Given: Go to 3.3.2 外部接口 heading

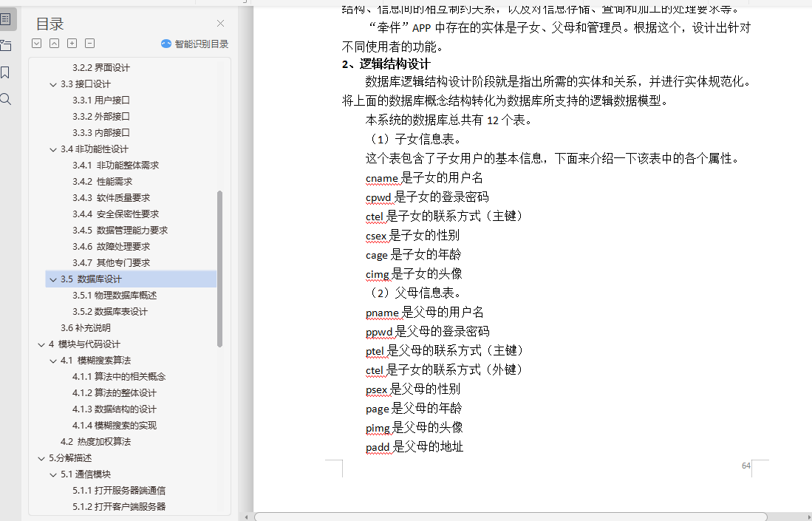Looking at the screenshot, I should pyautogui.click(x=101, y=117).
